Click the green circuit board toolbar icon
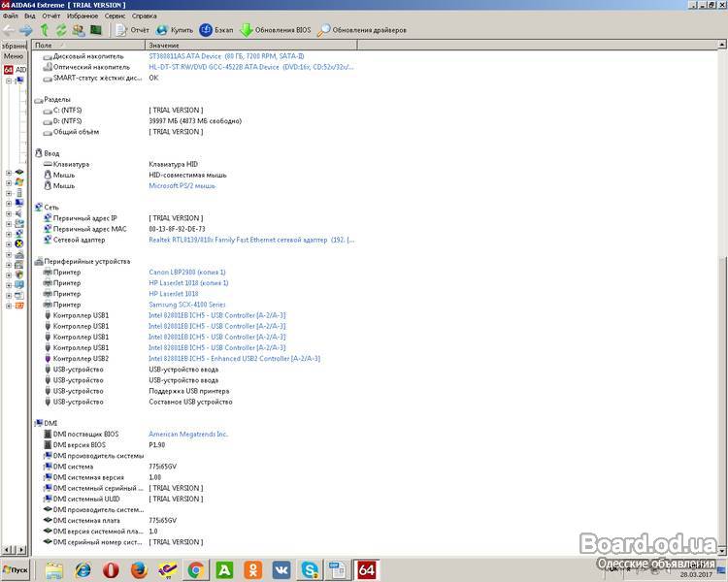 [96, 30]
